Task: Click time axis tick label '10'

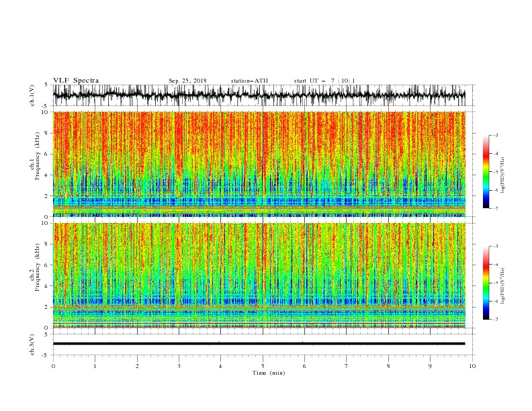Action: 472,366
